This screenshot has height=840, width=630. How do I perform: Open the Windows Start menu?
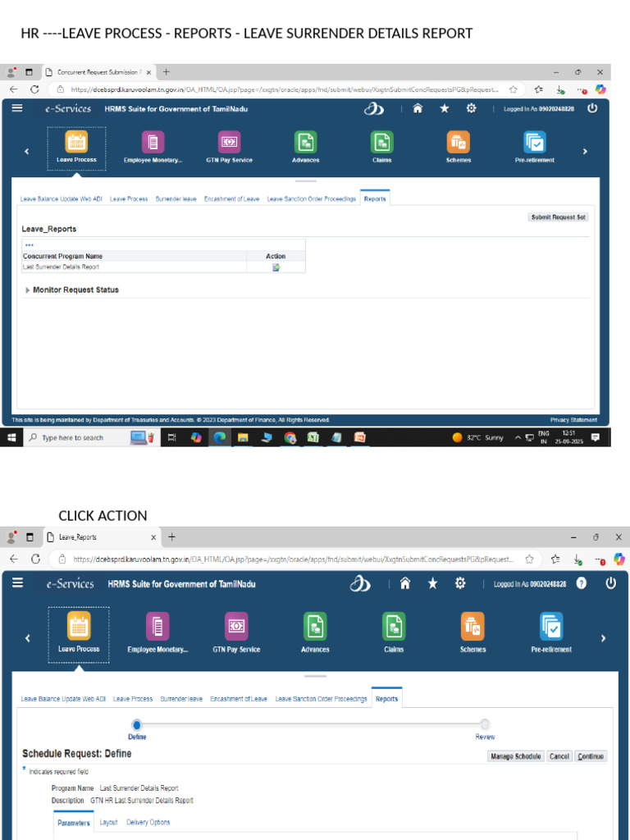11,438
